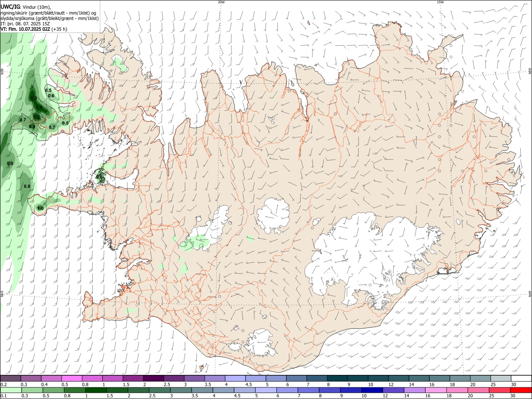Pick the plum 2.5 snow legend swatch
Image resolution: width=532 pixels, height=399 pixels.
[174, 378]
